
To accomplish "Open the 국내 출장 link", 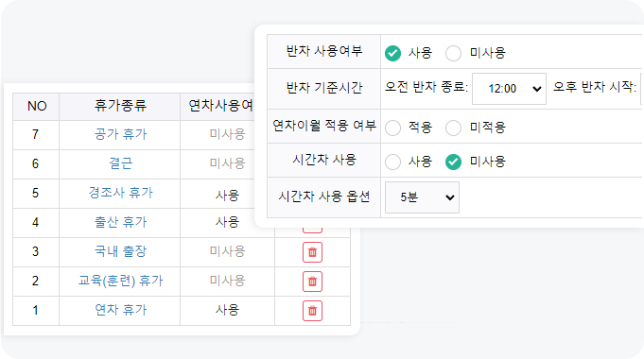I will tap(120, 251).
